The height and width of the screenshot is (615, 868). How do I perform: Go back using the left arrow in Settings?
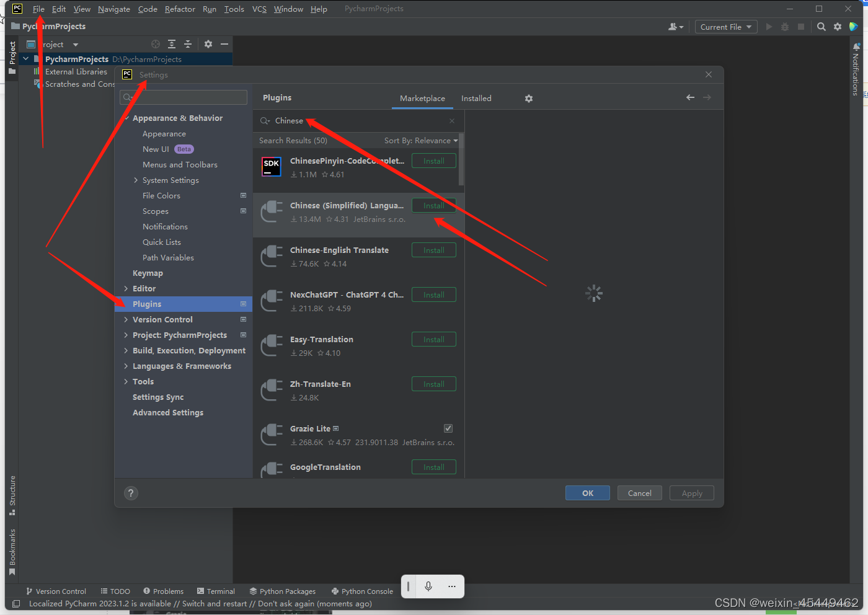[690, 97]
